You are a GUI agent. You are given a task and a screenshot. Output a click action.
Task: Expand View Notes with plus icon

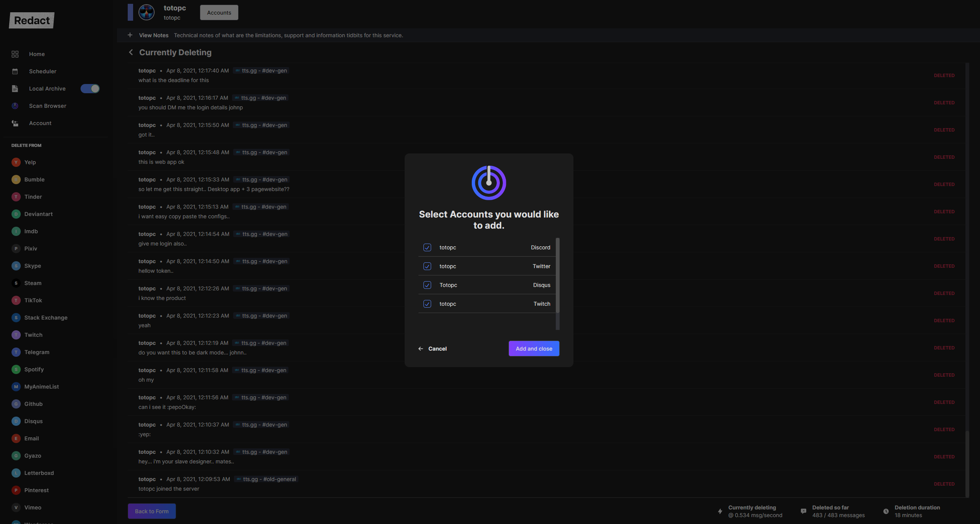[x=130, y=35]
